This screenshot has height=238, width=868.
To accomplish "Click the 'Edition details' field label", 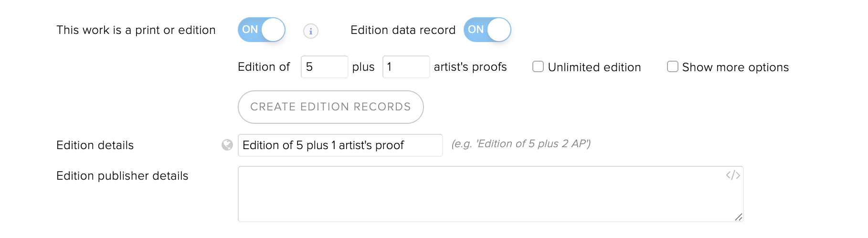I will (x=95, y=145).
